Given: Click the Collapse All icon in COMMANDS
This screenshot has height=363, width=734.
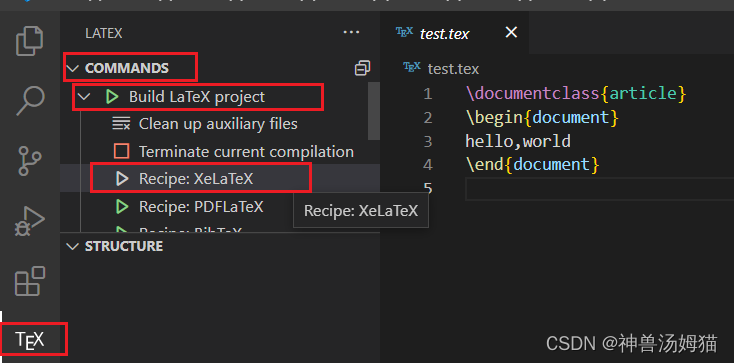Looking at the screenshot, I should pos(362,68).
